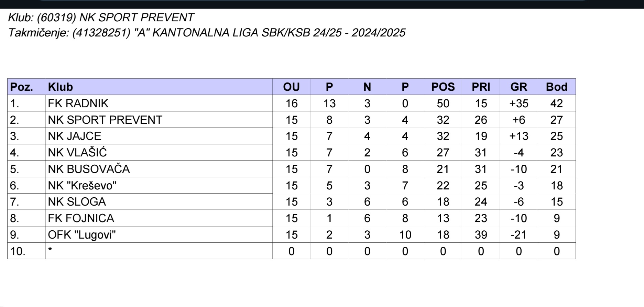Select NK SPORT PREVENT in the table

click(x=105, y=120)
